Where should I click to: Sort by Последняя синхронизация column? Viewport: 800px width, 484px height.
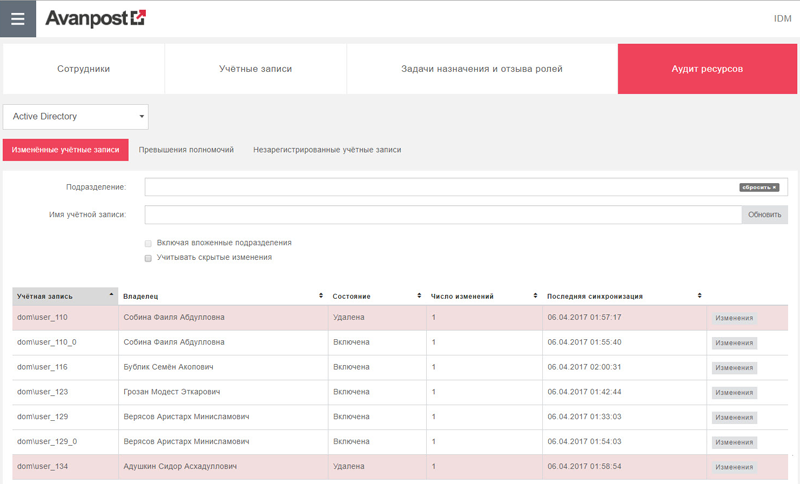624,296
